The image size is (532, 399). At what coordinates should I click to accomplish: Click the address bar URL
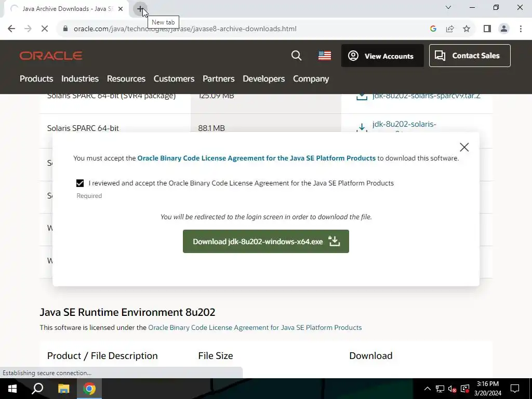click(185, 29)
